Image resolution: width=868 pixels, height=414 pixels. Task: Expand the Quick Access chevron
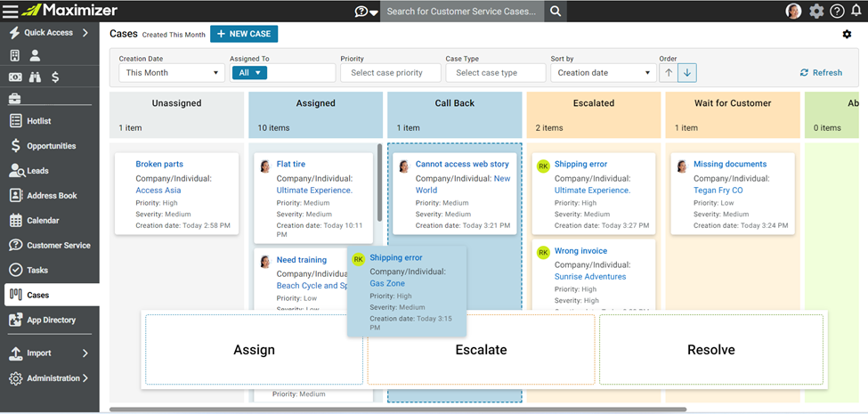[85, 33]
